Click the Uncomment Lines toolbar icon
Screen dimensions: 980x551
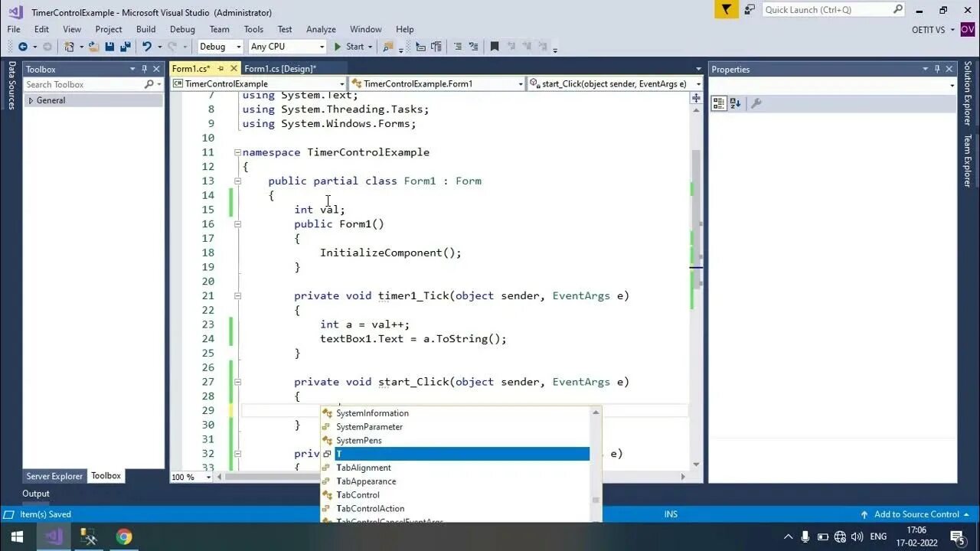point(474,47)
